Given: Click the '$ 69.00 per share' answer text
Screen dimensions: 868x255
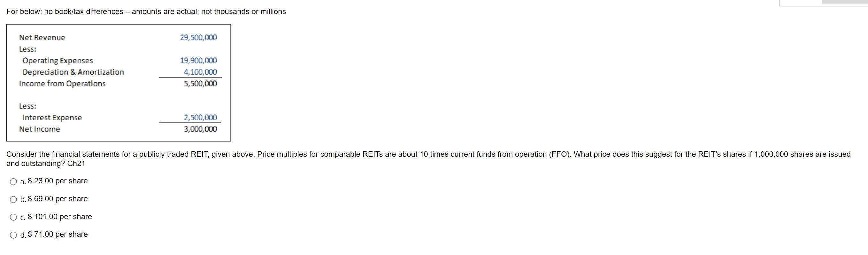Looking at the screenshot, I should 58,199.
